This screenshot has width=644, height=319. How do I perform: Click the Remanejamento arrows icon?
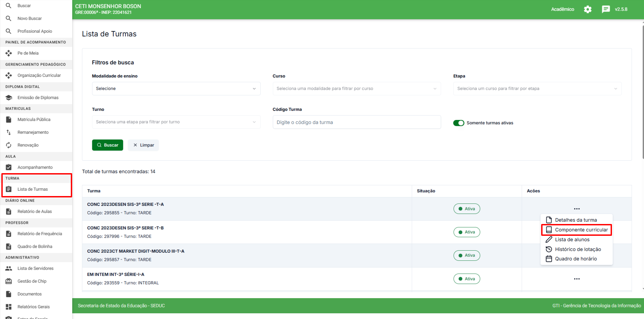click(x=9, y=132)
